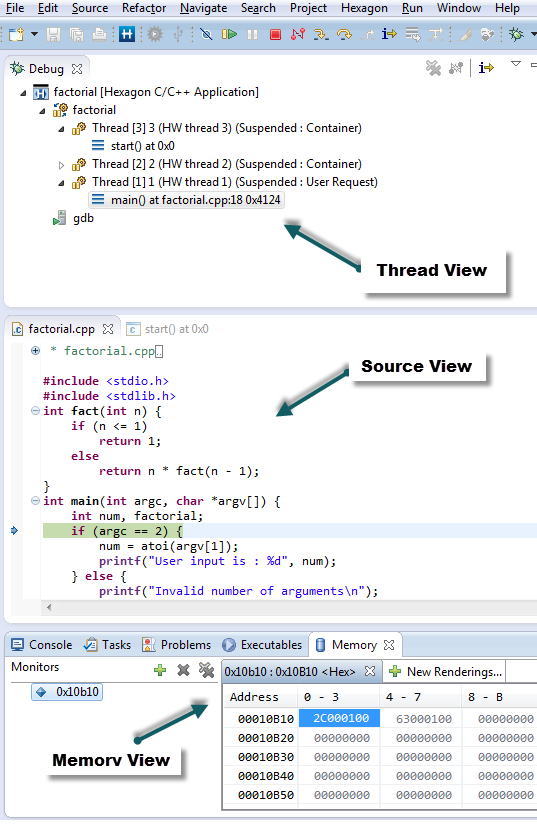Click the green Add Memory Monitor plus icon
Image resolution: width=537 pixels, height=833 pixels.
click(160, 670)
